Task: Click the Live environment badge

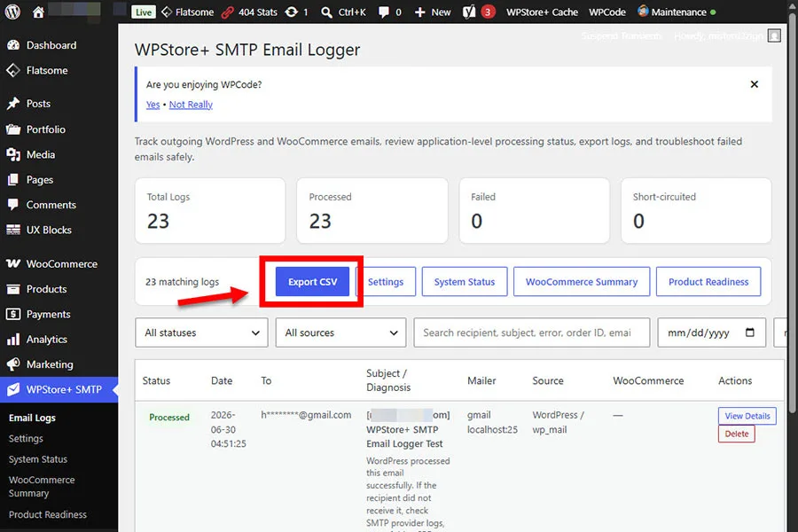Action: 143,12
